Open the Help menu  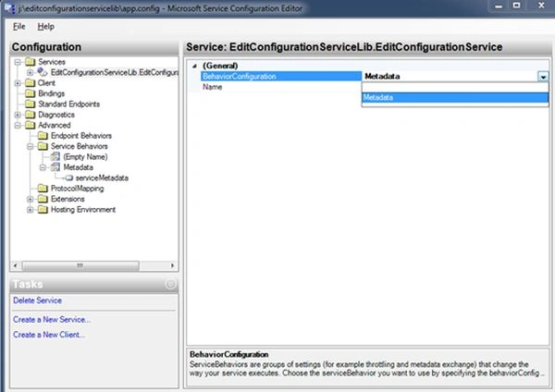click(45, 27)
